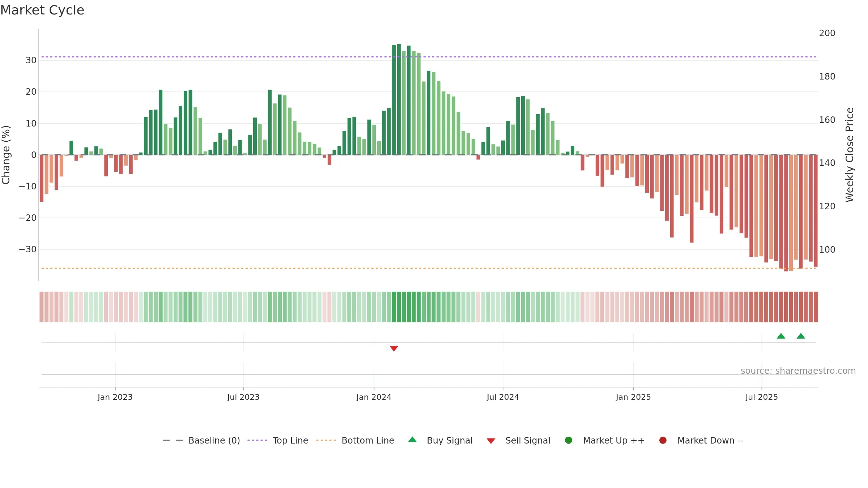Viewport: 868px width, 488px height.
Task: Select the second green buy signal marker after Jul 2025
Action: (801, 336)
